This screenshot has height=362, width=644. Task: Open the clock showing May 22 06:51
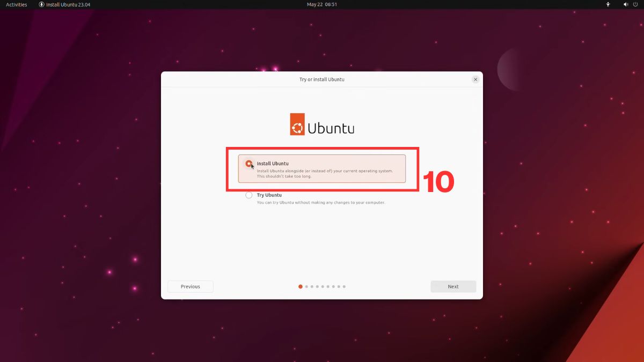point(321,4)
